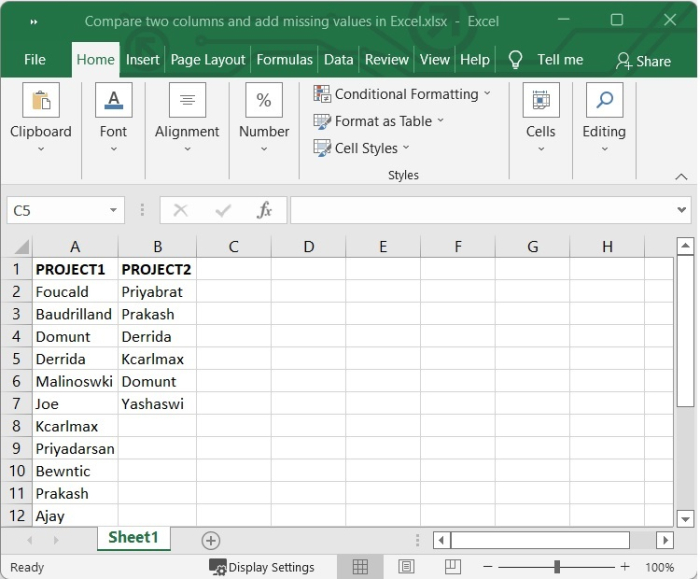Switch to the Page Layout tab
The width and height of the screenshot is (700, 579).
[x=208, y=59]
